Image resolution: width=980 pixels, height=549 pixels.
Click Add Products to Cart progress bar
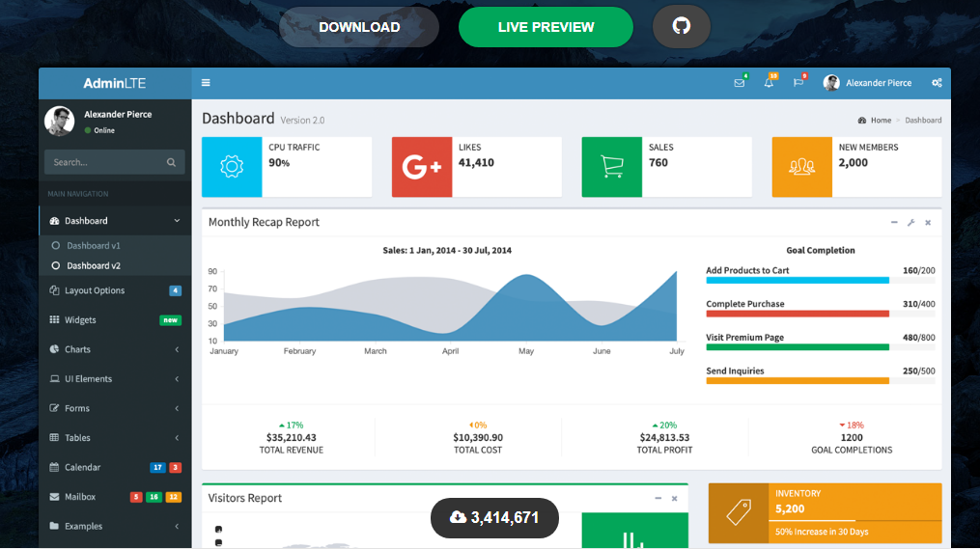(x=821, y=281)
